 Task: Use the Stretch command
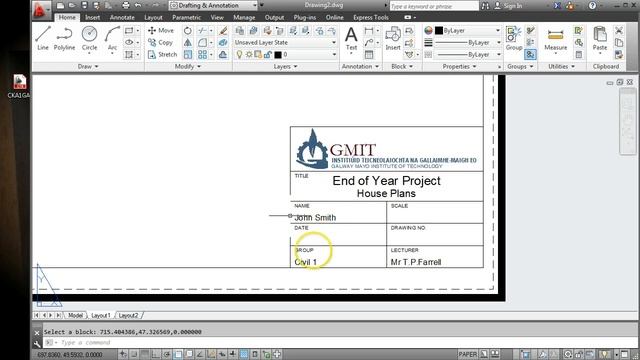click(x=162, y=54)
